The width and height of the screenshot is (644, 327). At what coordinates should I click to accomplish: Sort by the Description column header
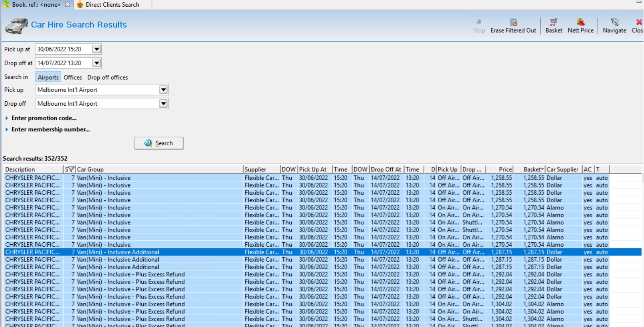coord(33,169)
